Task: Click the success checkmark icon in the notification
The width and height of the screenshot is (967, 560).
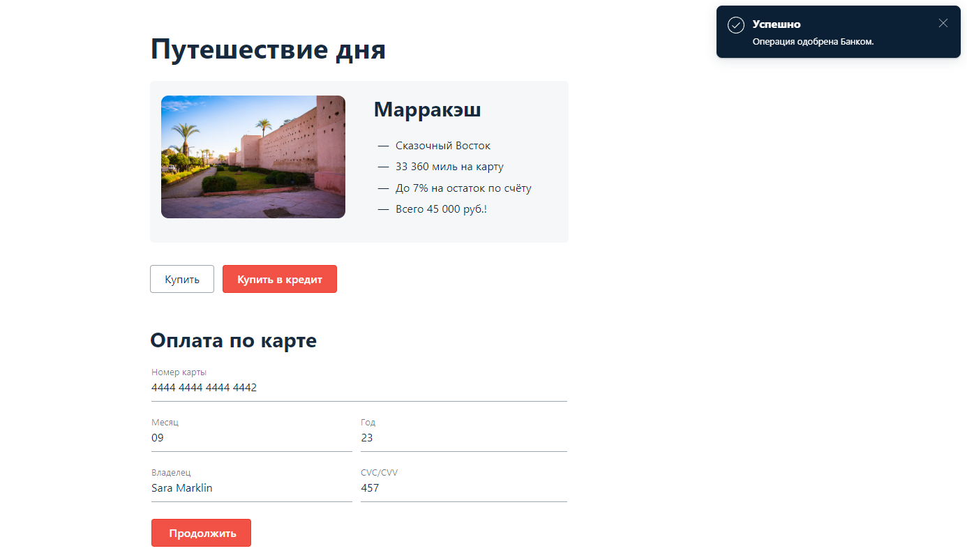Action: point(736,24)
